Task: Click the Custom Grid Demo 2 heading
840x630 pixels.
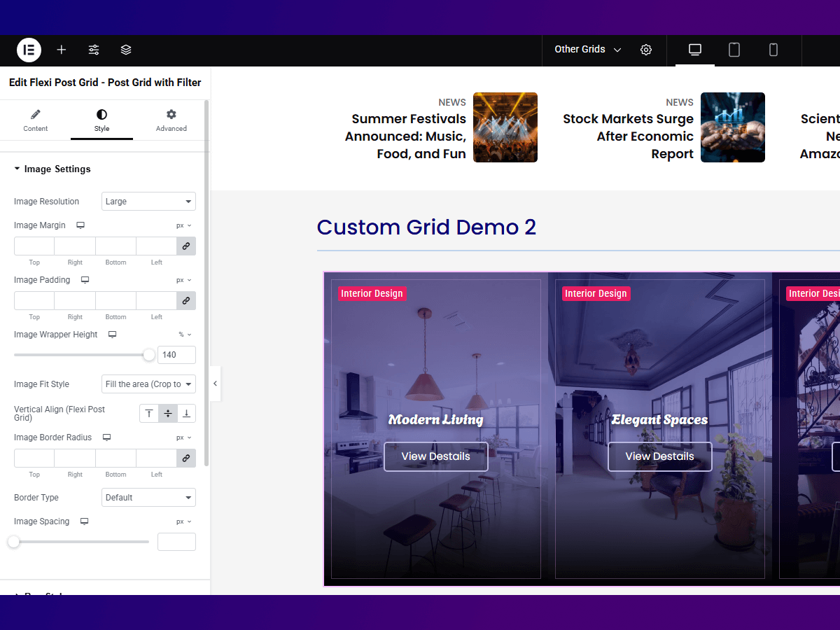Action: tap(426, 227)
